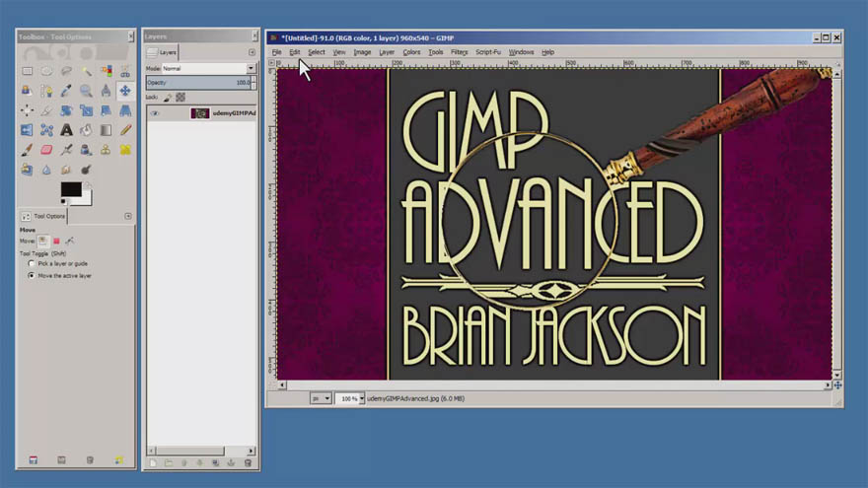The width and height of the screenshot is (868, 488).
Task: Adjust the Opacity spinner arrows
Action: (253, 83)
